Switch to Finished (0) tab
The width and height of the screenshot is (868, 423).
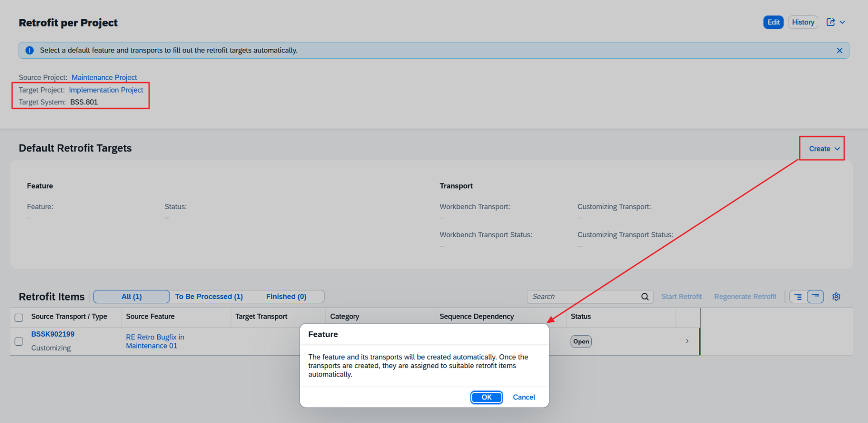(286, 297)
